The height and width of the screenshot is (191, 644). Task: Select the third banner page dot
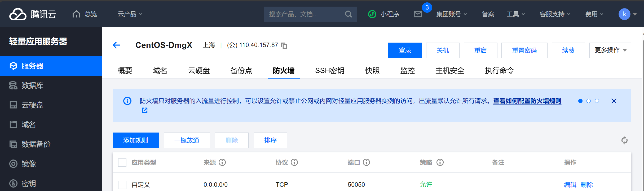pos(597,101)
